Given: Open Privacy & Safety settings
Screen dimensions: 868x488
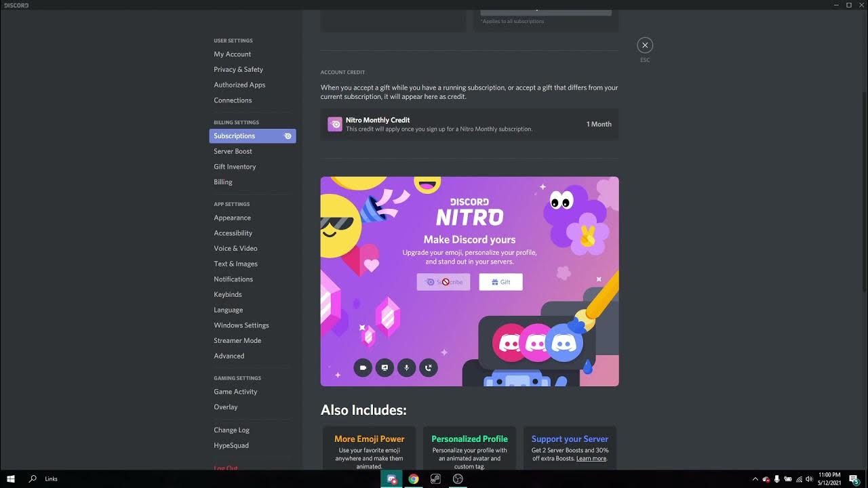Looking at the screenshot, I should tap(239, 69).
